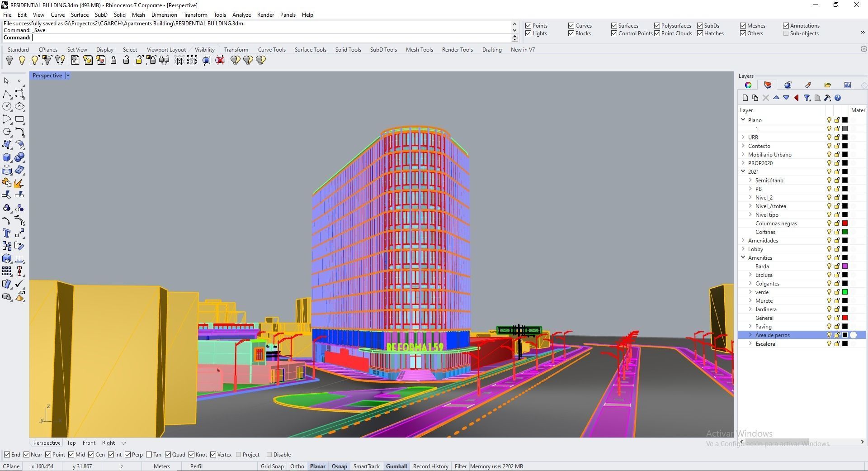Click the new sublayer icon in Layers panel

[755, 98]
